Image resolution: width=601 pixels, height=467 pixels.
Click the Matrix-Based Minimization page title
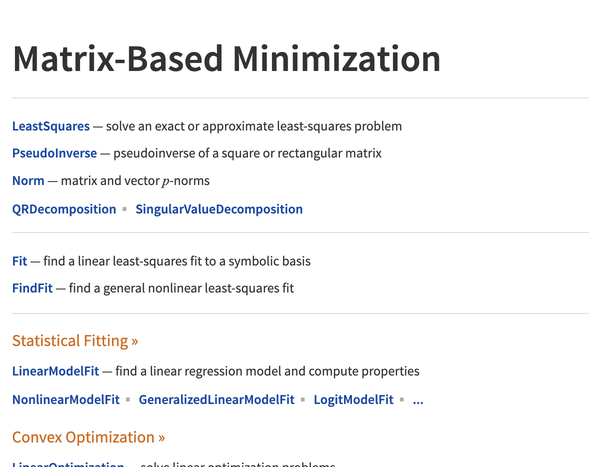pyautogui.click(x=226, y=59)
